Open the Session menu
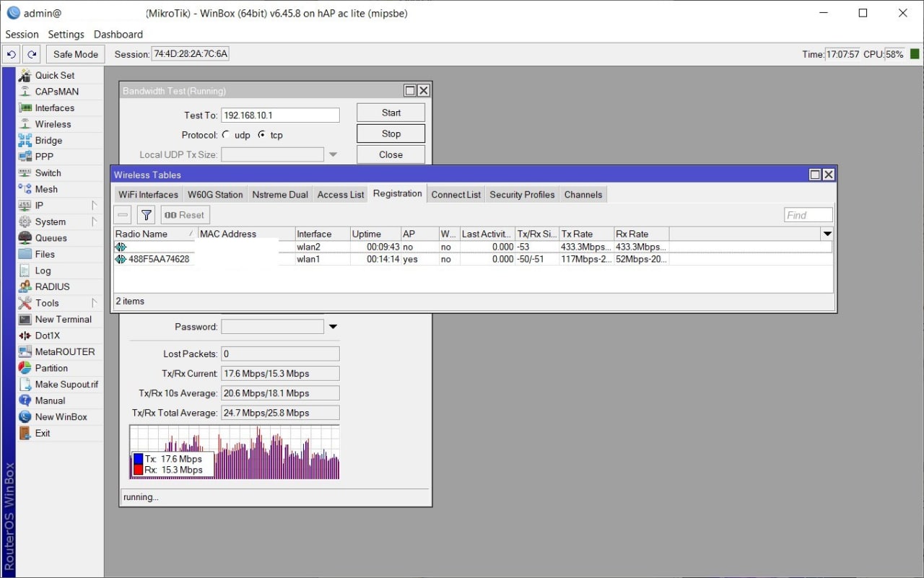The width and height of the screenshot is (924, 578). (x=22, y=34)
